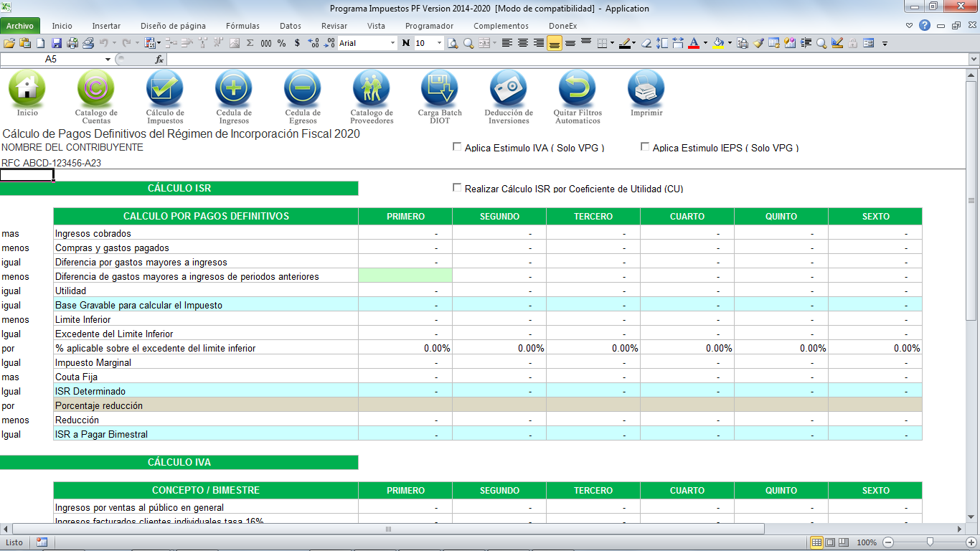The image size is (980, 551).
Task: Launch Carga Batch DIOT
Action: pyautogui.click(x=440, y=89)
